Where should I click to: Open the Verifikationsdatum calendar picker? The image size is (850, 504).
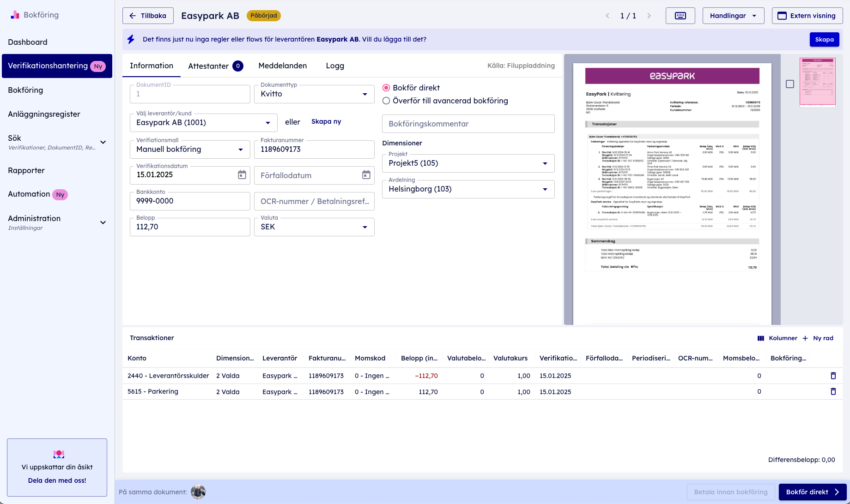pos(242,175)
